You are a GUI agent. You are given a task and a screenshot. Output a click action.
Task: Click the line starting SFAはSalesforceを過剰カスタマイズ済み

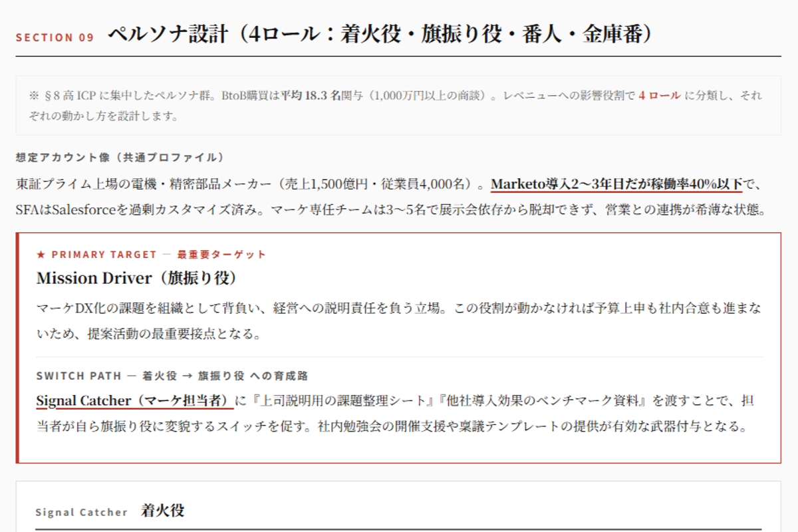point(392,210)
